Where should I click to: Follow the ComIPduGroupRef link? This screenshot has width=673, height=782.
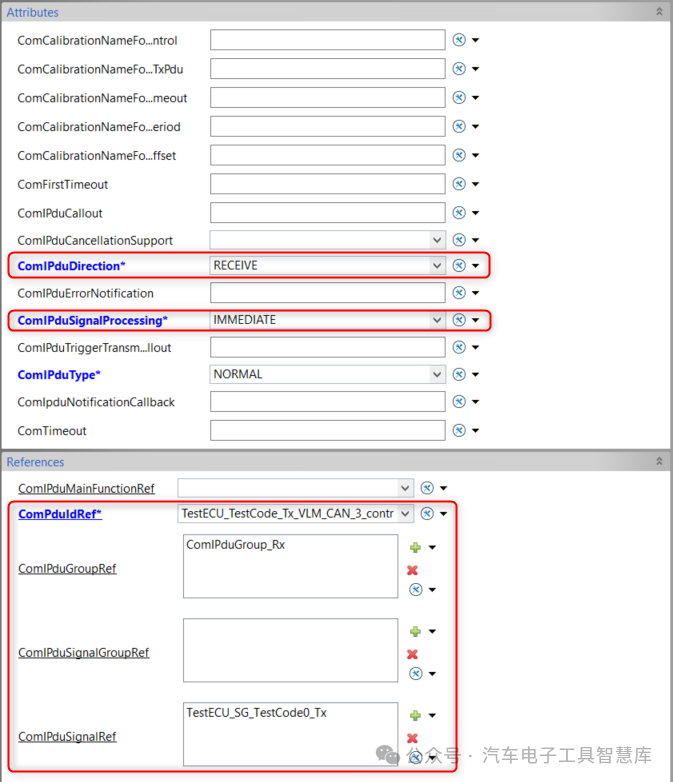67,569
